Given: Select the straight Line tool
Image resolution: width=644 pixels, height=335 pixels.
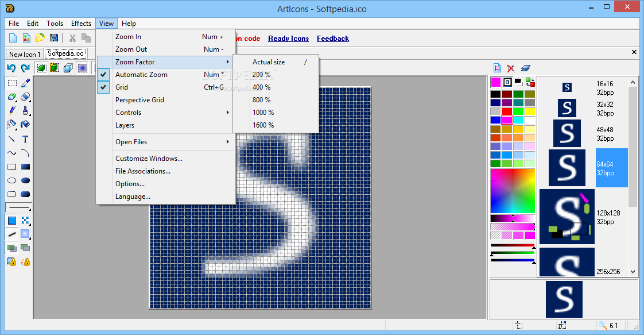Looking at the screenshot, I should coord(12,139).
